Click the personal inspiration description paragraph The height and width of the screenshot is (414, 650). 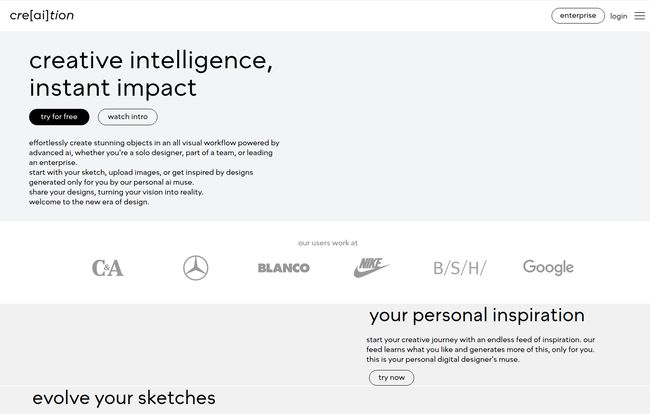480,349
